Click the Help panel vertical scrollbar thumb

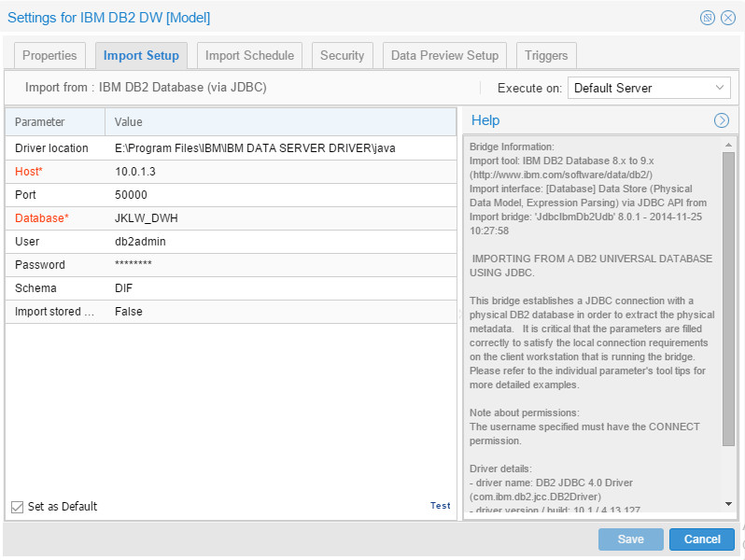point(728,299)
